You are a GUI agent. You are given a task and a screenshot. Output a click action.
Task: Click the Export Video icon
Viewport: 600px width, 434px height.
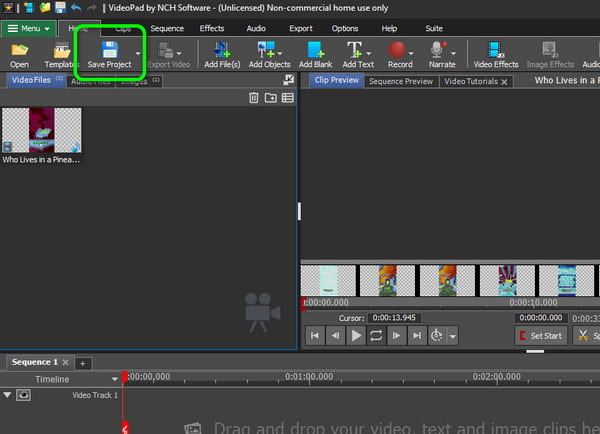(166, 50)
